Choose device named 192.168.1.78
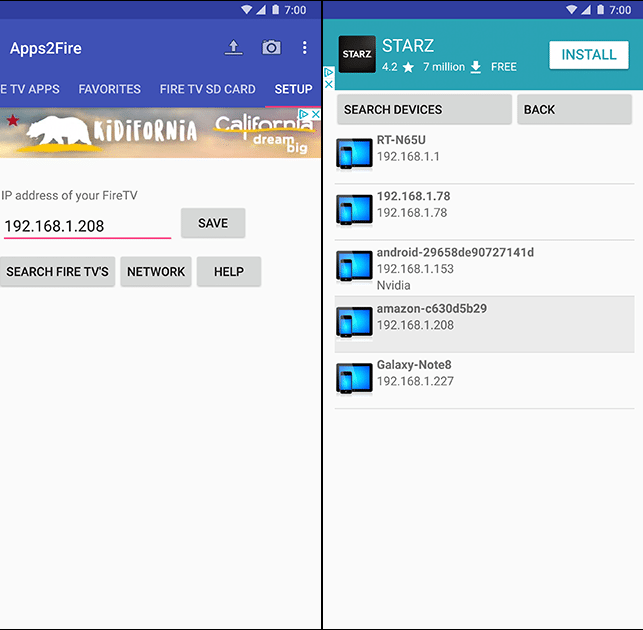This screenshot has width=643, height=630. coord(484,212)
